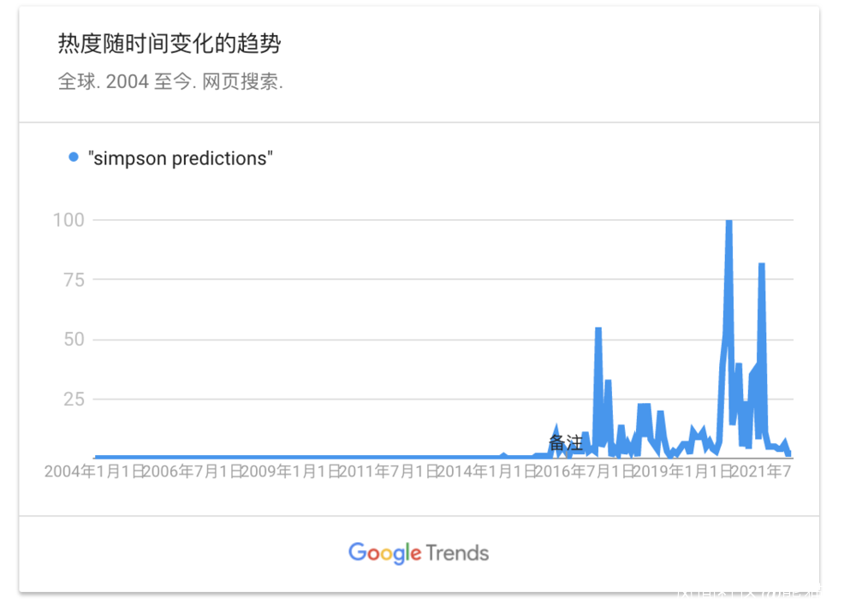This screenshot has width=856, height=616.
Task: Click the 2017 spike reaching about 55
Action: pyautogui.click(x=598, y=329)
